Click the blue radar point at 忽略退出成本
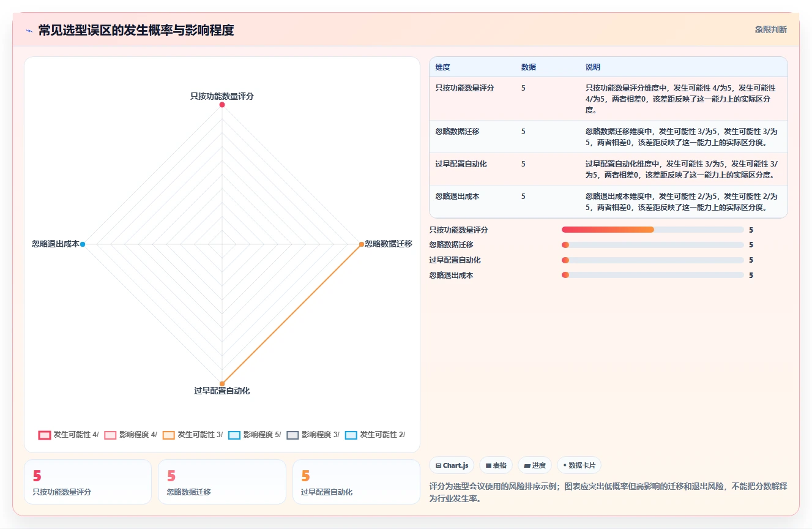Viewport: 812px width, 529px height. click(x=83, y=244)
